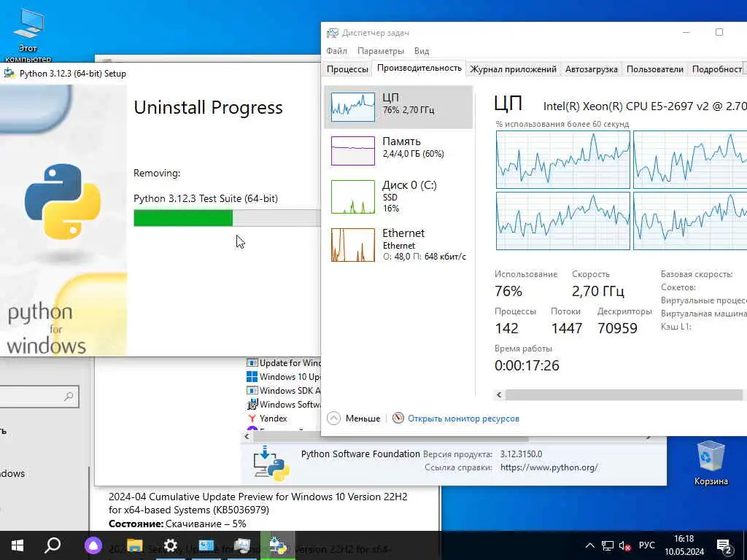Click the Python uninstall progress bar
This screenshot has height=560, width=747.
coord(227,218)
